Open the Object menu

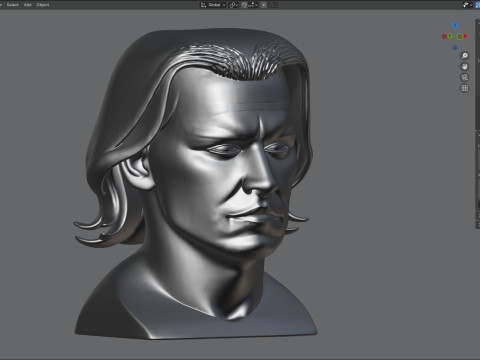[43, 5]
